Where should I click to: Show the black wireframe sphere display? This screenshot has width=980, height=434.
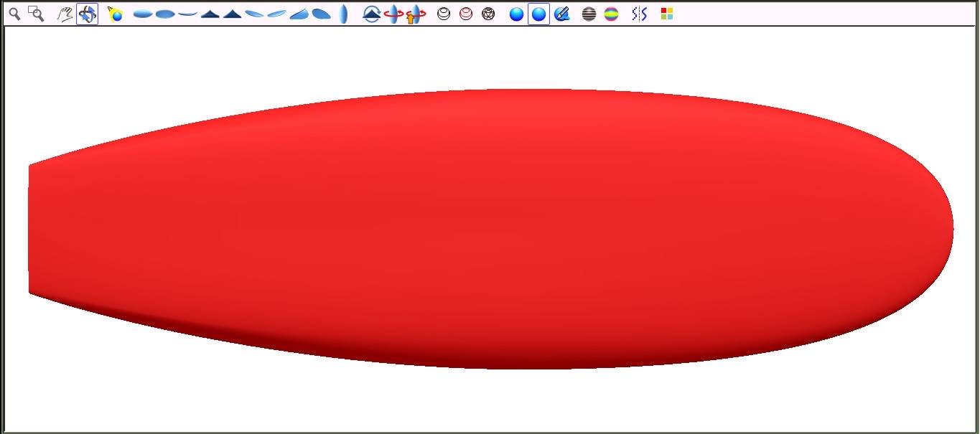pos(444,14)
